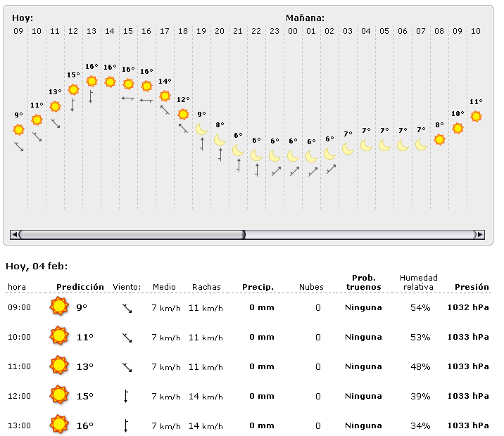Click the wind arrow in the 10:00 row

point(127,338)
